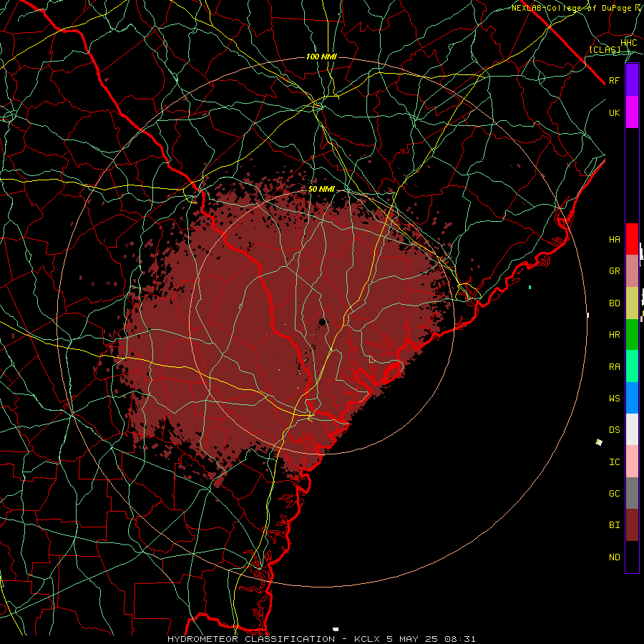644x644 pixels.
Task: Click the KCLX station identifier
Action: (x=367, y=639)
